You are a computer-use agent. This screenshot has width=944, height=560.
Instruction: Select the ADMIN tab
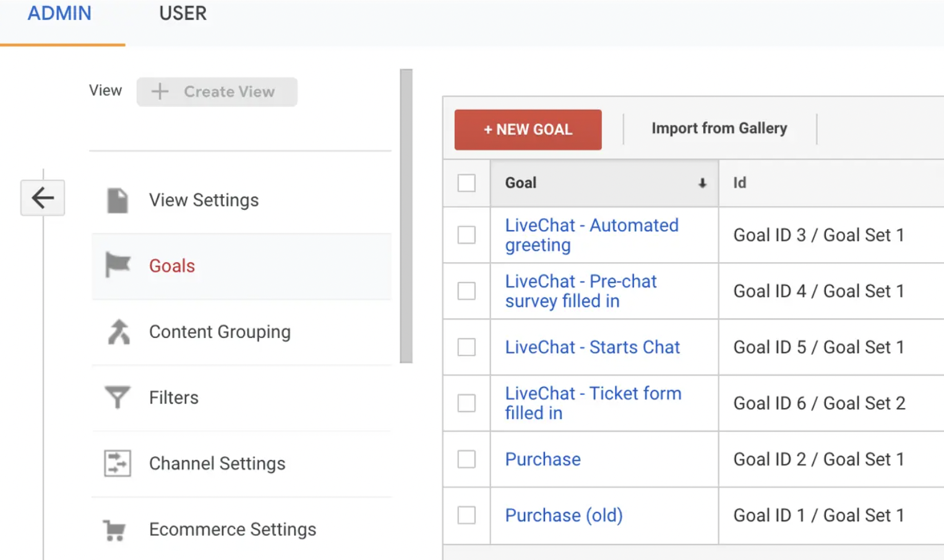(59, 14)
